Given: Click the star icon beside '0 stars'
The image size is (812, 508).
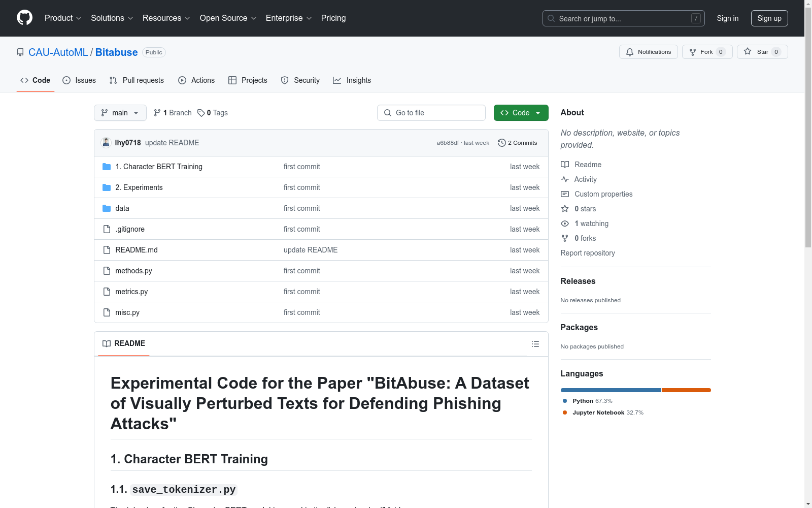Looking at the screenshot, I should (x=565, y=209).
